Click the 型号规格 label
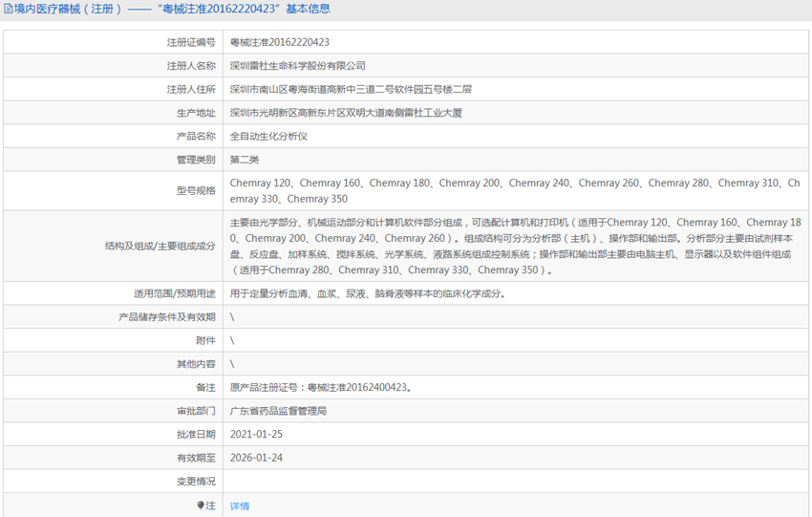 click(x=196, y=190)
